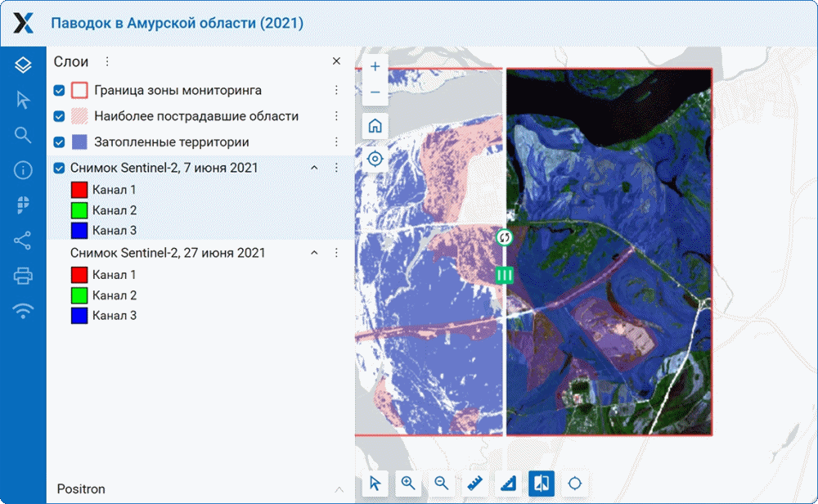The height and width of the screenshot is (504, 818).
Task: Select the search magnifier in left sidebar
Action: point(23,135)
